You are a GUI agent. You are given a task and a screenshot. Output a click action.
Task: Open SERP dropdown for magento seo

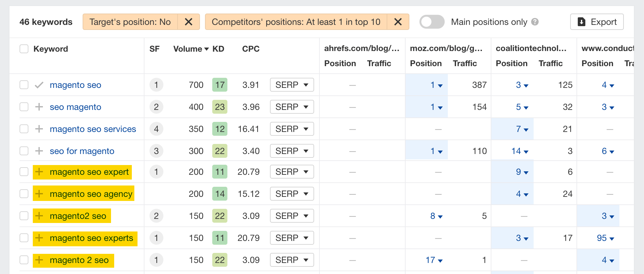(292, 85)
